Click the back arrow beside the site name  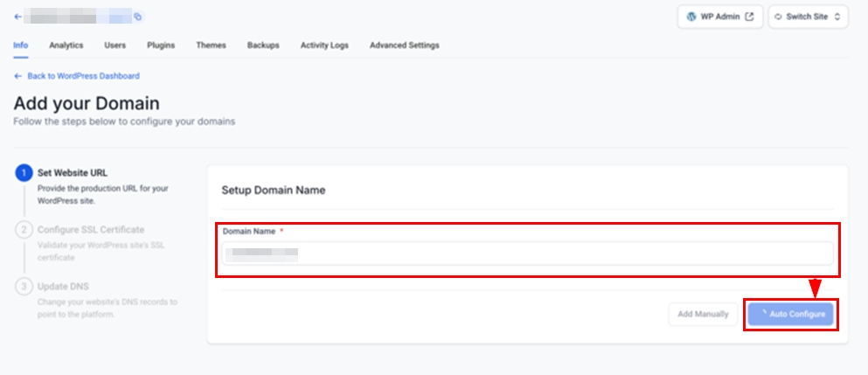(x=17, y=17)
